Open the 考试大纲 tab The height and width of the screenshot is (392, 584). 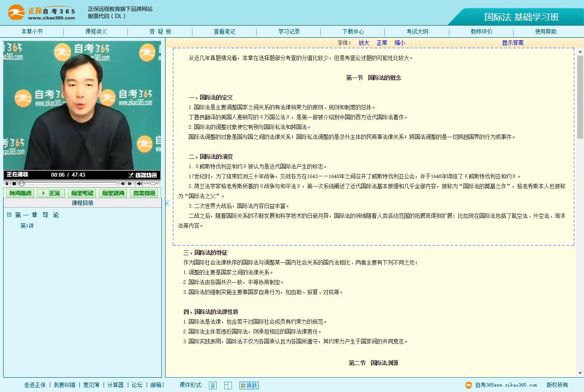click(417, 31)
